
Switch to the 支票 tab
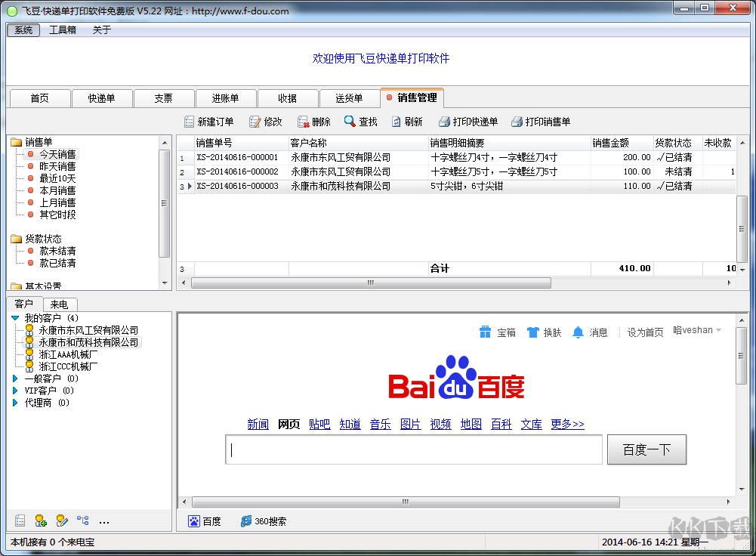pos(163,98)
